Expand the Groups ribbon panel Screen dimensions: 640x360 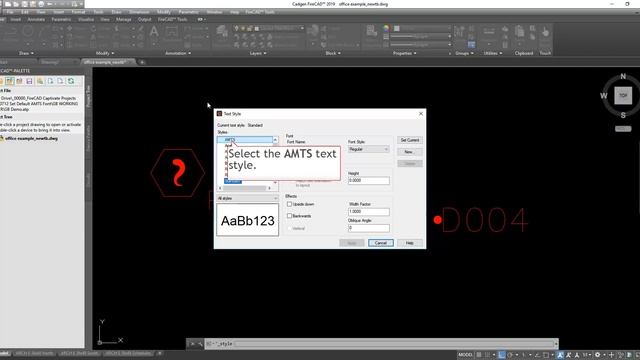tap(464, 53)
